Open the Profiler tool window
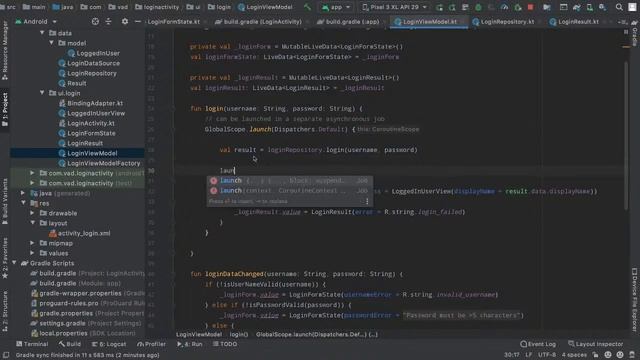The image size is (640, 360). (x=151, y=344)
